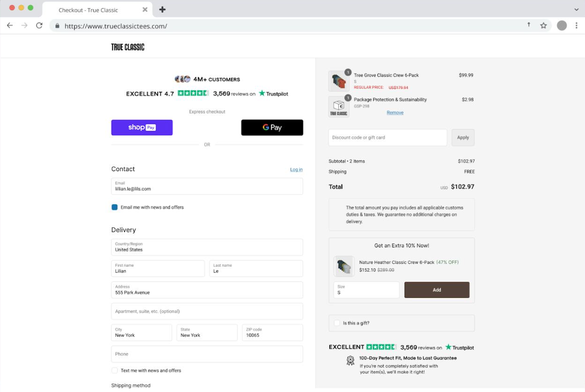Close the Checkout - True Classic tab
This screenshot has width=585, height=392.
(145, 10)
